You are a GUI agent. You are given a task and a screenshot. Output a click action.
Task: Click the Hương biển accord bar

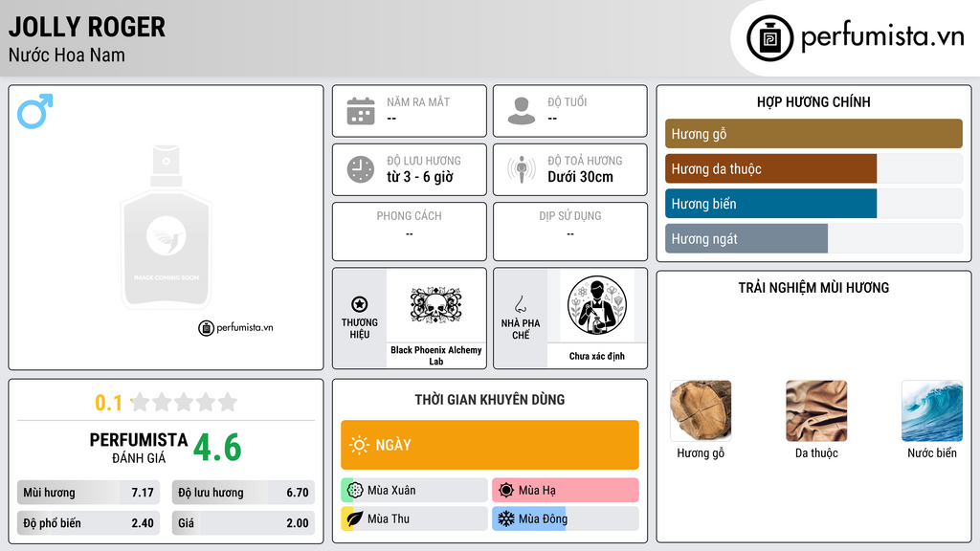(813, 204)
